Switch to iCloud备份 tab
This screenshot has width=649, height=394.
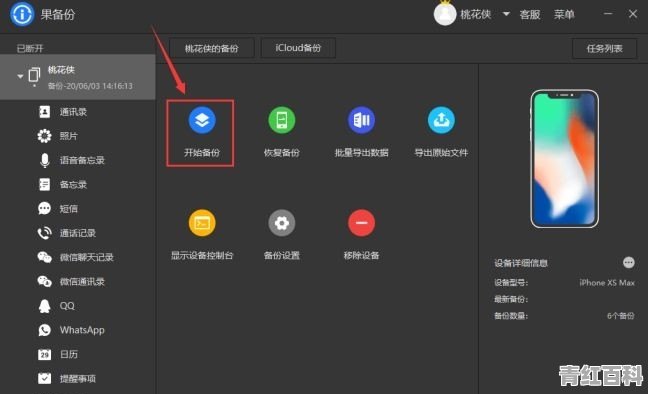pyautogui.click(x=298, y=48)
